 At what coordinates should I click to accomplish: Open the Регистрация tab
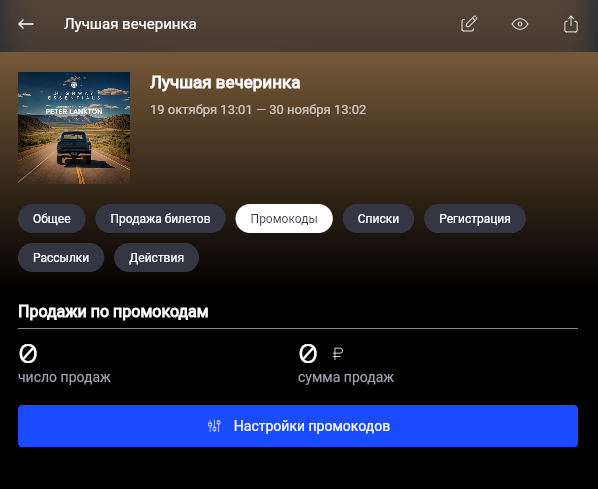(475, 219)
